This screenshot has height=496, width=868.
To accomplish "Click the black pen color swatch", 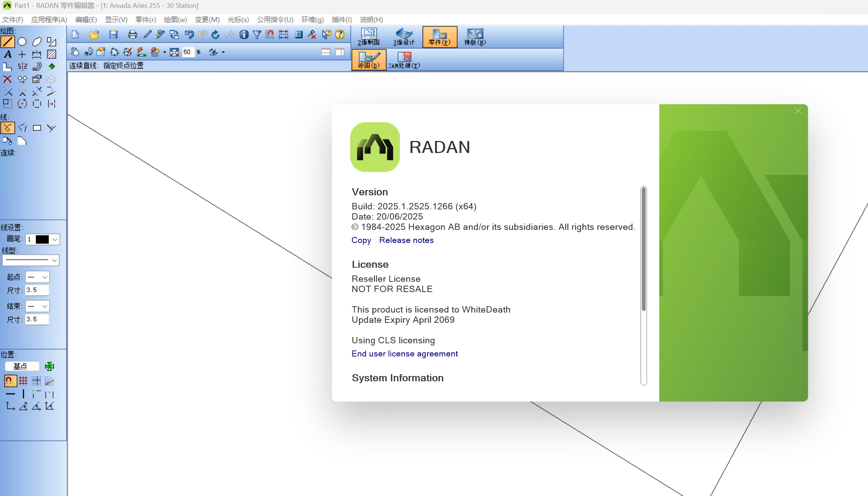I will pyautogui.click(x=42, y=240).
